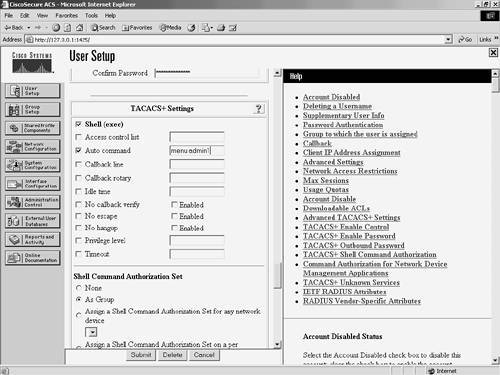Open Online Documentation sidebar button
Image resolution: width=500 pixels, height=375 pixels.
(33, 258)
